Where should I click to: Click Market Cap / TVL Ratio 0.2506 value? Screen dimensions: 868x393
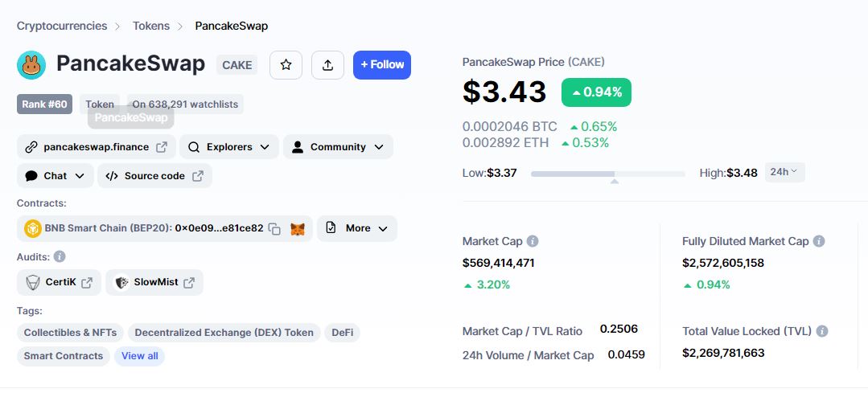click(619, 330)
